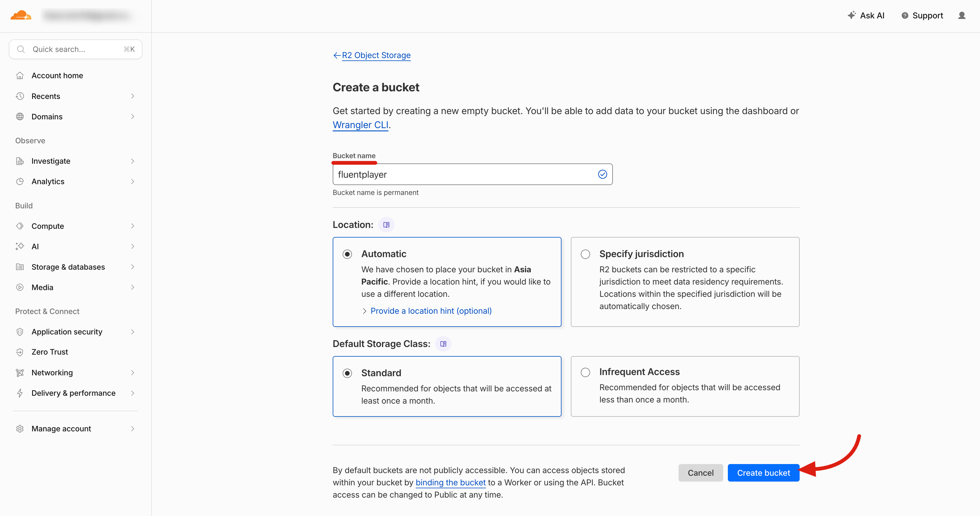This screenshot has width=980, height=516.
Task: Click the Recents clock icon
Action: 20,96
